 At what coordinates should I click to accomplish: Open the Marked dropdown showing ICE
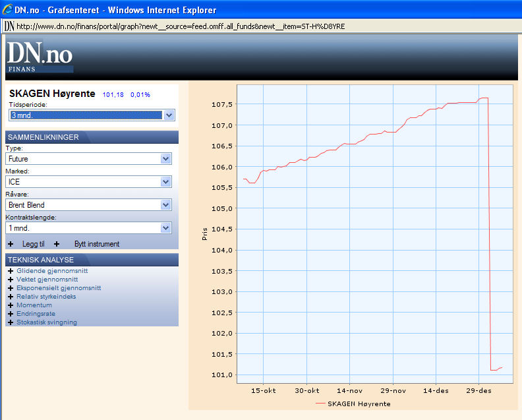(x=88, y=182)
